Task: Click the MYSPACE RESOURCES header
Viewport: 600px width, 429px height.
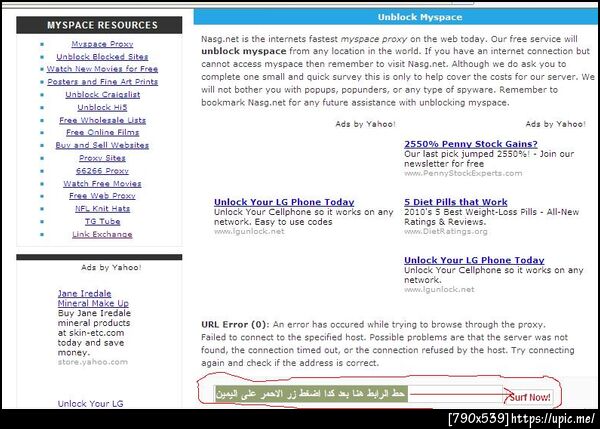Action: [x=99, y=25]
